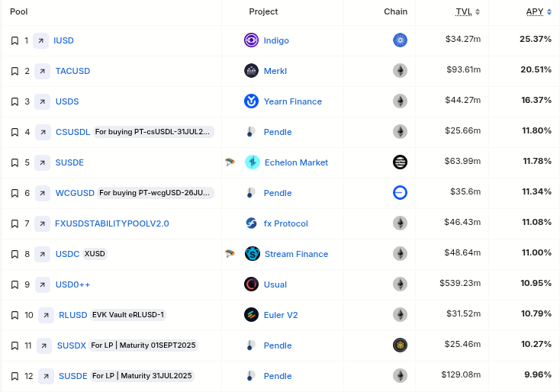Bookmark the WCGUSD pool
Image resolution: width=560 pixels, height=392 pixels.
[14, 193]
